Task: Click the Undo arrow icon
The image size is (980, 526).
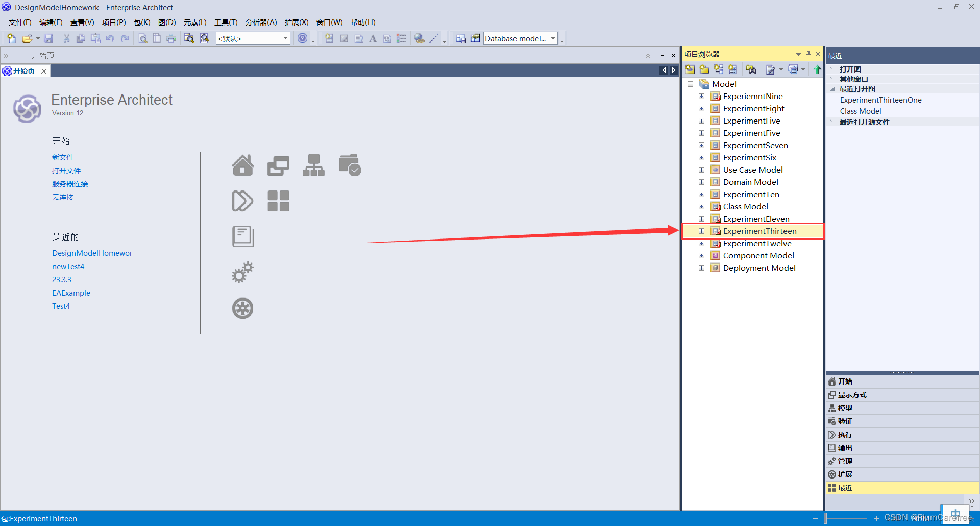Action: coord(110,38)
